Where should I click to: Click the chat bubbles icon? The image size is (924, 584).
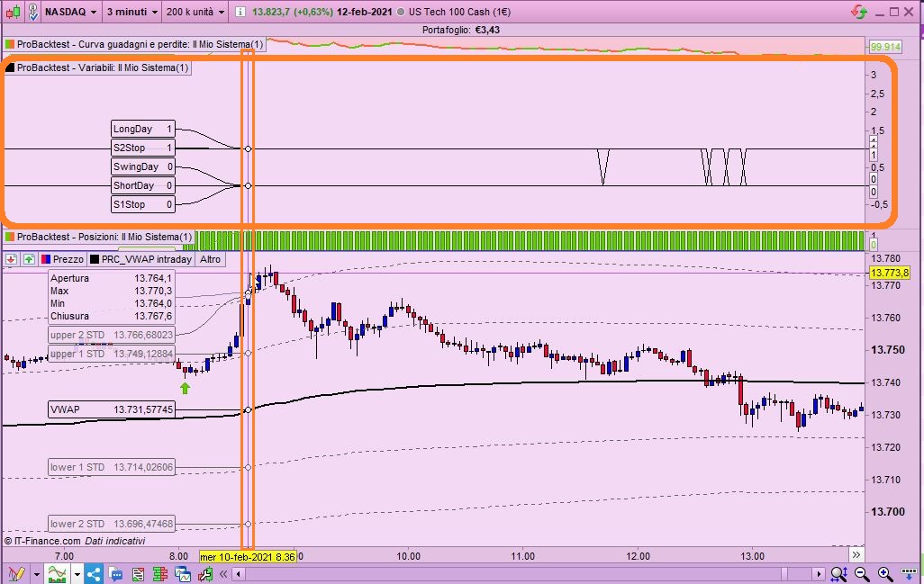coord(116,574)
